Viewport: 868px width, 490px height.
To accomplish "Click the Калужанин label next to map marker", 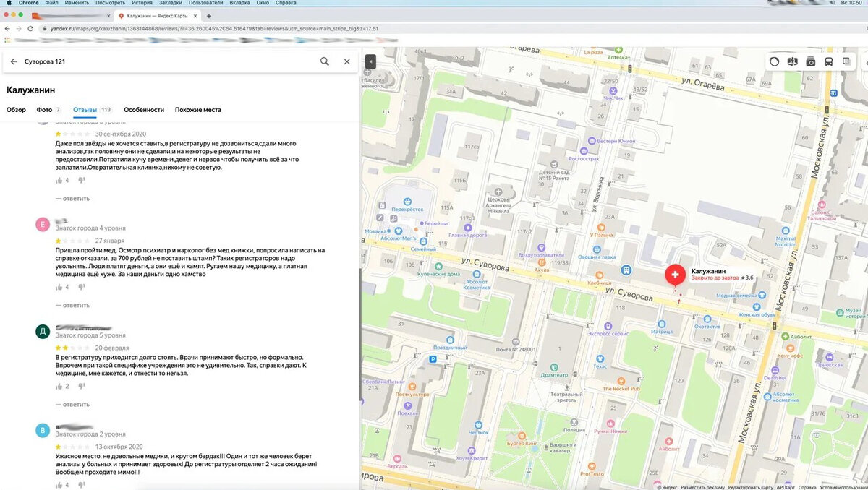I will click(709, 271).
